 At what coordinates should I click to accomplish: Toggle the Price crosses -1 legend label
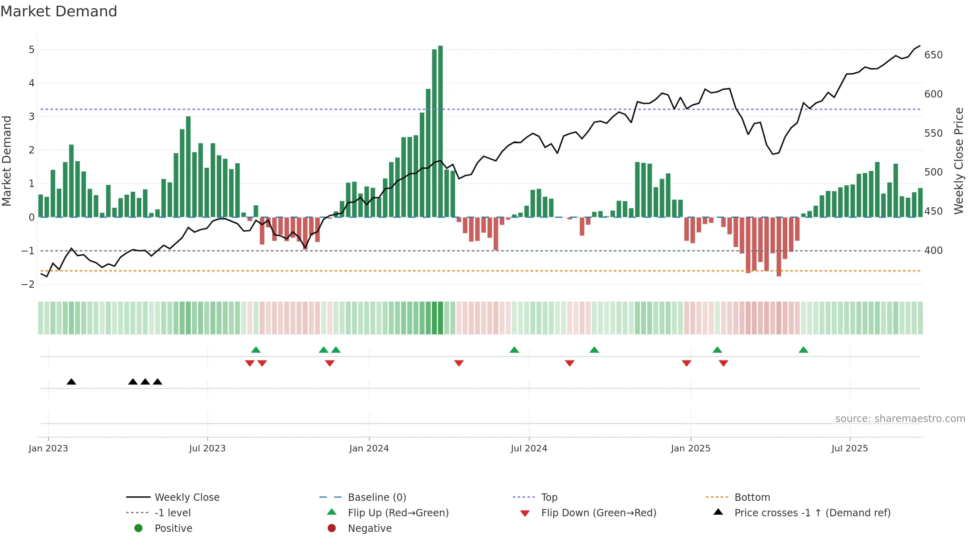tap(813, 513)
